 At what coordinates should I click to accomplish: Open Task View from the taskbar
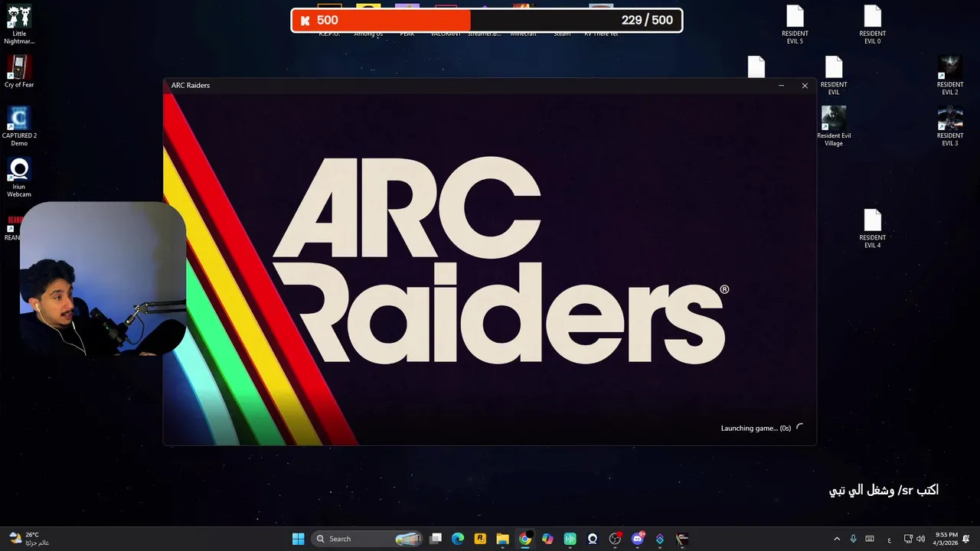pos(436,539)
